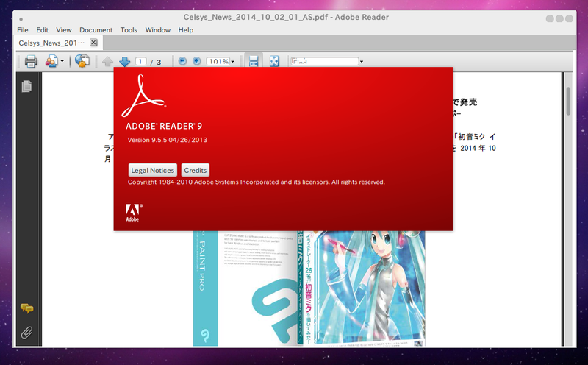Viewport: 588px width, 365px height.
Task: Open the Pages panel in the sidebar
Action: pyautogui.click(x=26, y=86)
